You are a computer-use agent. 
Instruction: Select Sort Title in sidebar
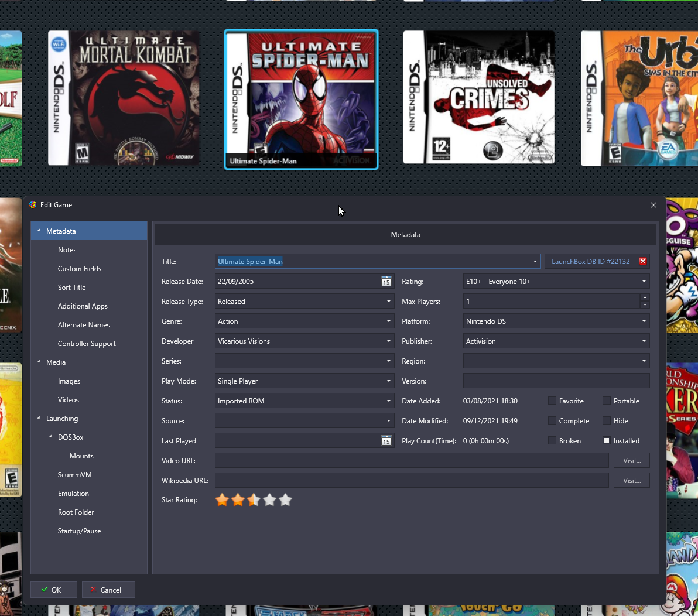click(x=71, y=288)
